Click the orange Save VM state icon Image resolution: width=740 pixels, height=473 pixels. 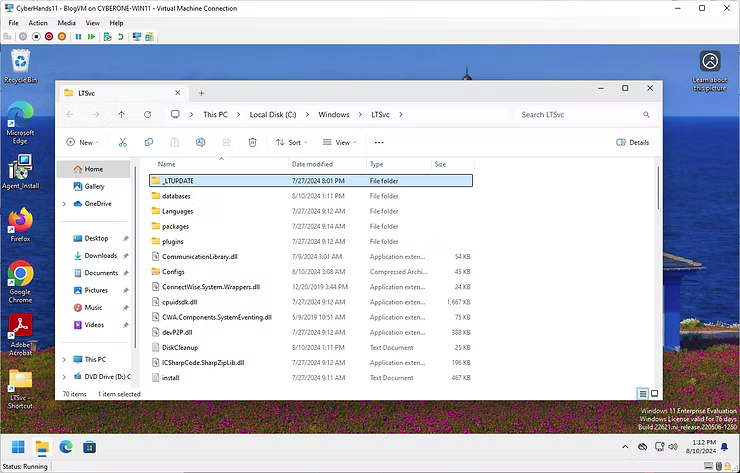click(x=62, y=36)
